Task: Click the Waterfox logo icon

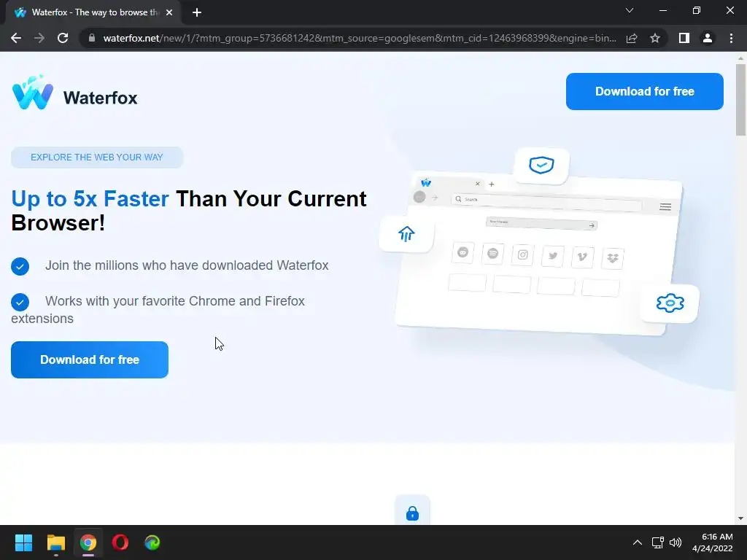Action: click(33, 93)
